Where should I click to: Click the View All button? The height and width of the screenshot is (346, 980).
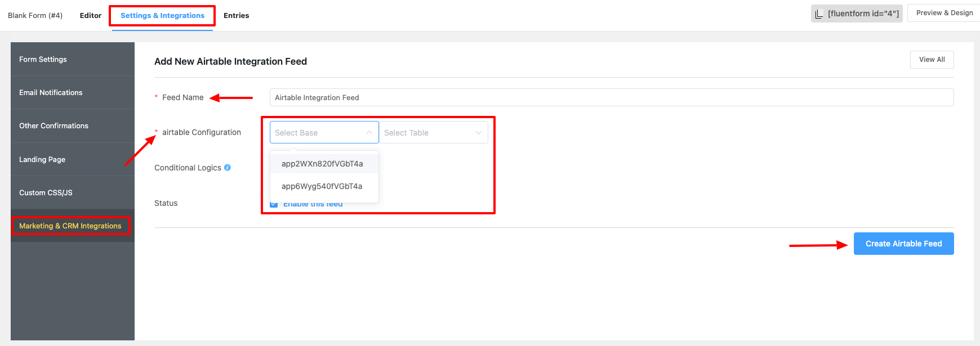(932, 60)
